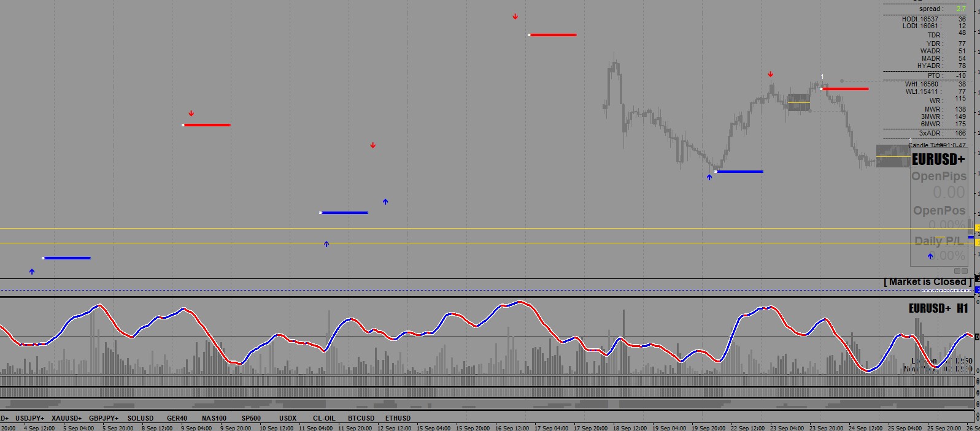
Task: Select red level line near 9 Sep 04:00
Action: [207, 125]
